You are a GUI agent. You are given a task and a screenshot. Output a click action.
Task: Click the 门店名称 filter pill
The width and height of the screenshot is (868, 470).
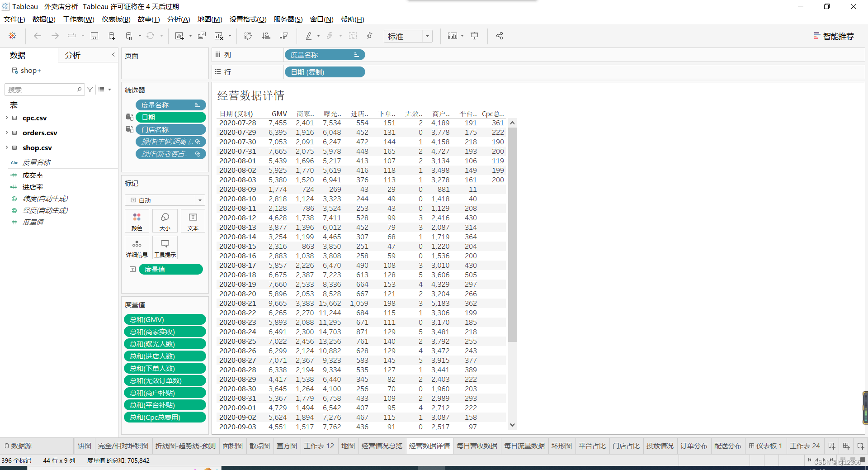[170, 129]
